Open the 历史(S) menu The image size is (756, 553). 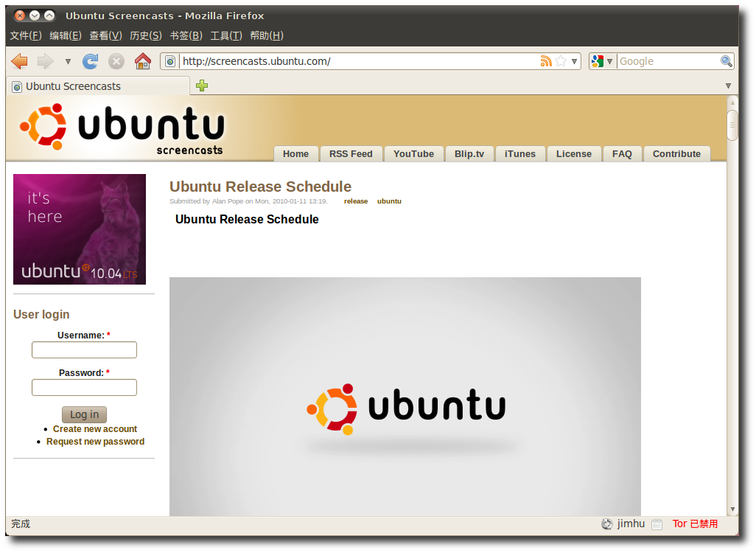pyautogui.click(x=146, y=35)
